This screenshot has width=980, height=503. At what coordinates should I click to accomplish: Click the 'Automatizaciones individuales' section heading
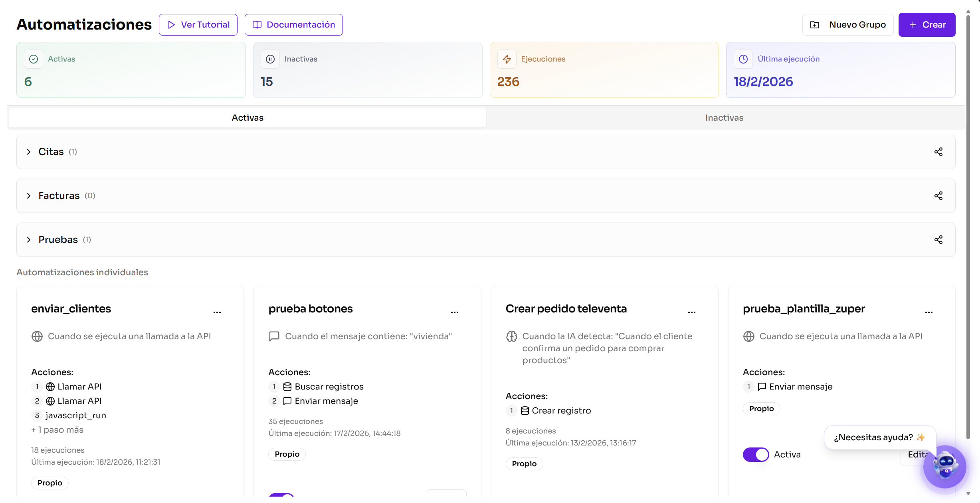(82, 272)
